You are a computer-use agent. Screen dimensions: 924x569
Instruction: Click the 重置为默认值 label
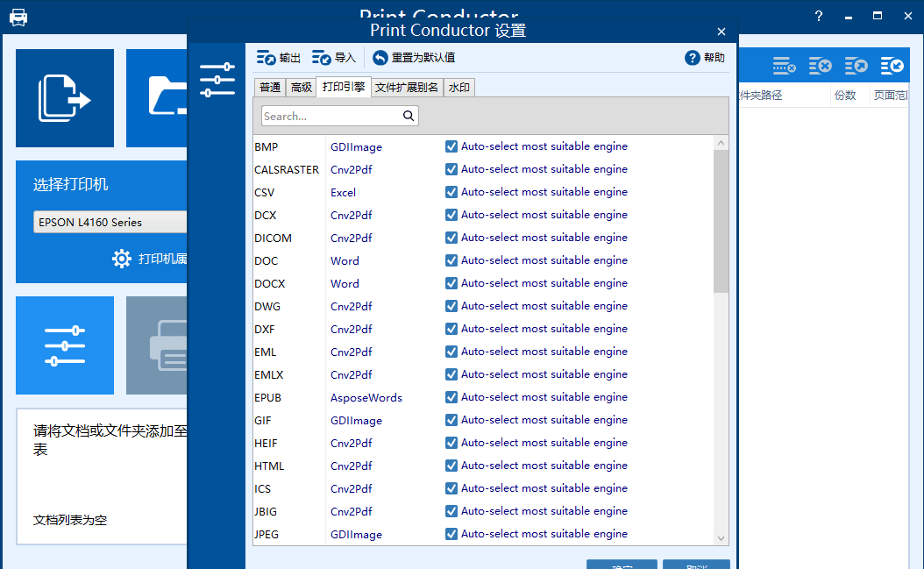pos(423,58)
